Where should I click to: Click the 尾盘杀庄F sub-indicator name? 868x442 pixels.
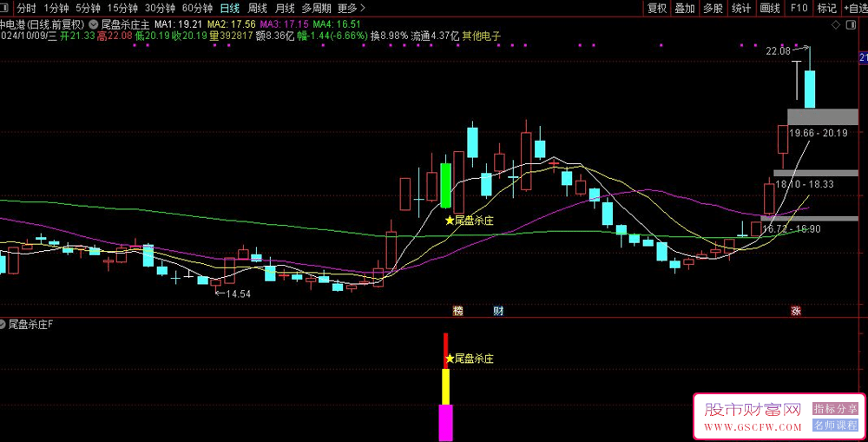click(31, 324)
